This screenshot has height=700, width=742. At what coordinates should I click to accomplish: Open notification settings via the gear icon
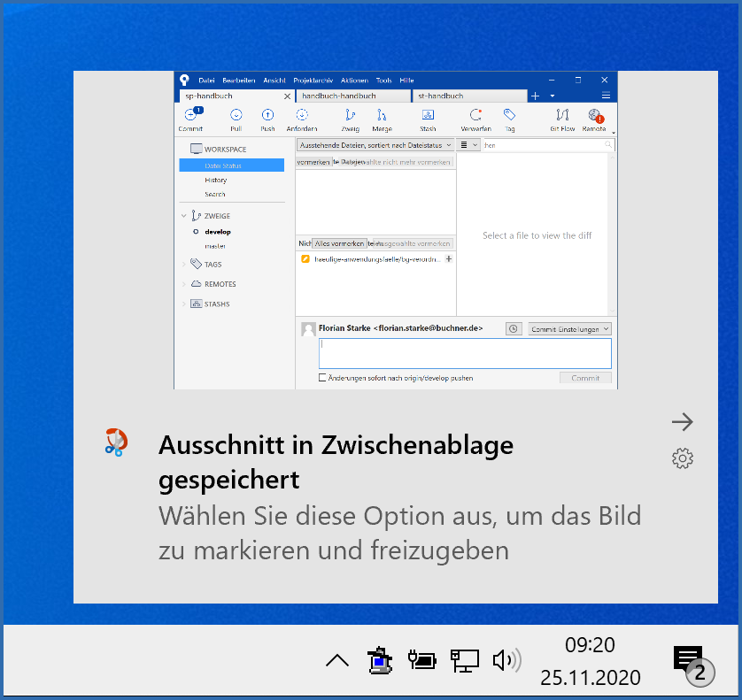[x=682, y=458]
